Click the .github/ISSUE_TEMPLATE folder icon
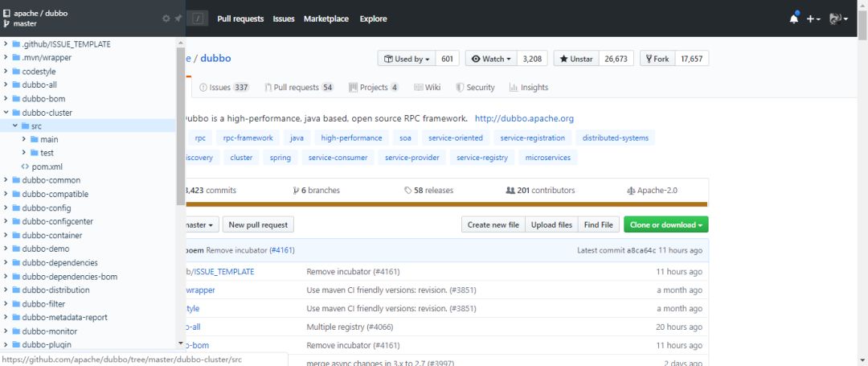 pyautogui.click(x=16, y=43)
